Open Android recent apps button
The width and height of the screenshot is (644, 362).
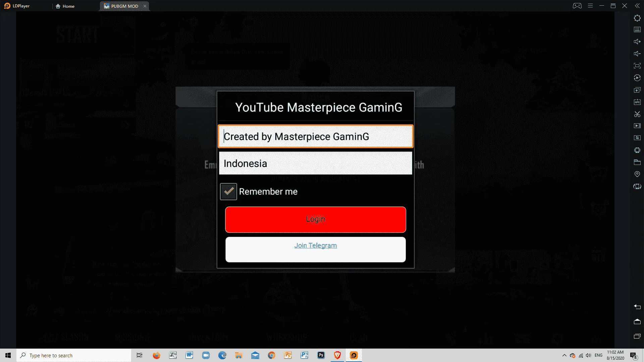(x=637, y=336)
